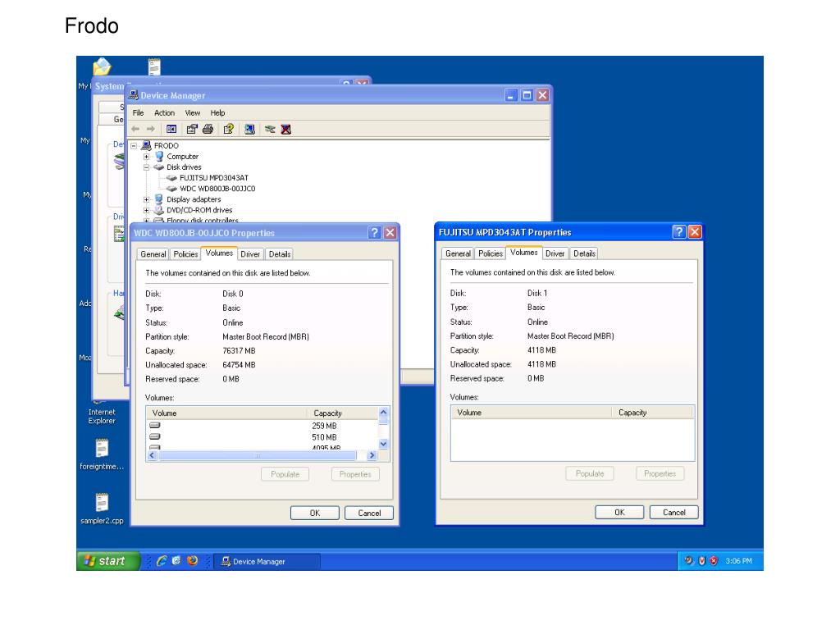Launch Firefox from quick launch bar
840x630 pixels.
(192, 561)
